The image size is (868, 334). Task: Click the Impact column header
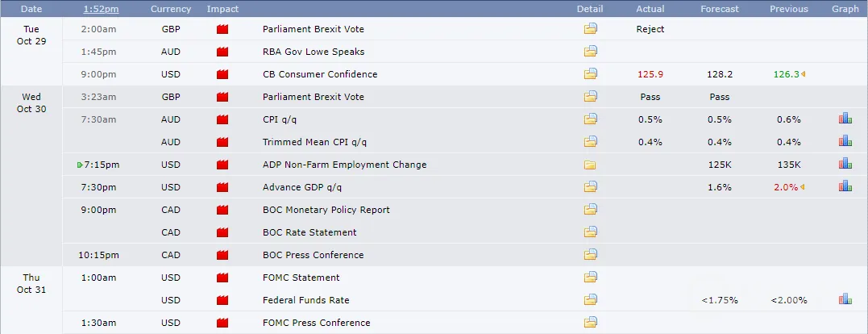coord(222,9)
